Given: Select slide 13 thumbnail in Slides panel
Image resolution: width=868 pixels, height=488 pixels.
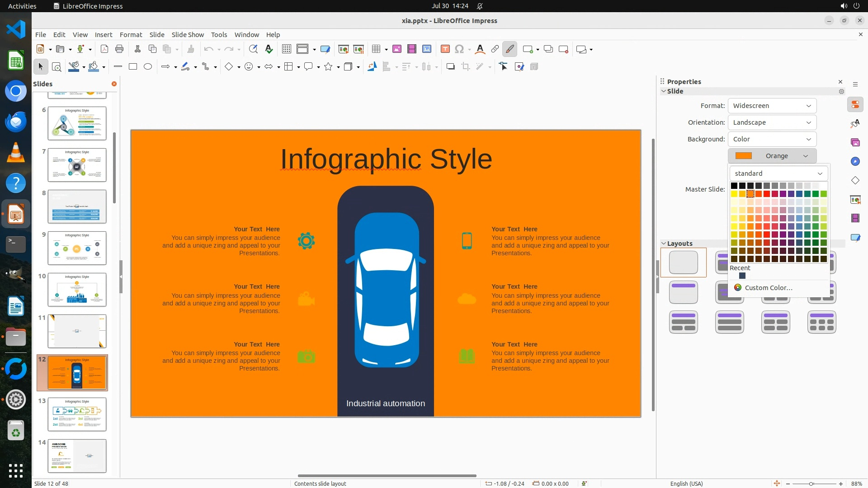Looking at the screenshot, I should click(x=77, y=414).
